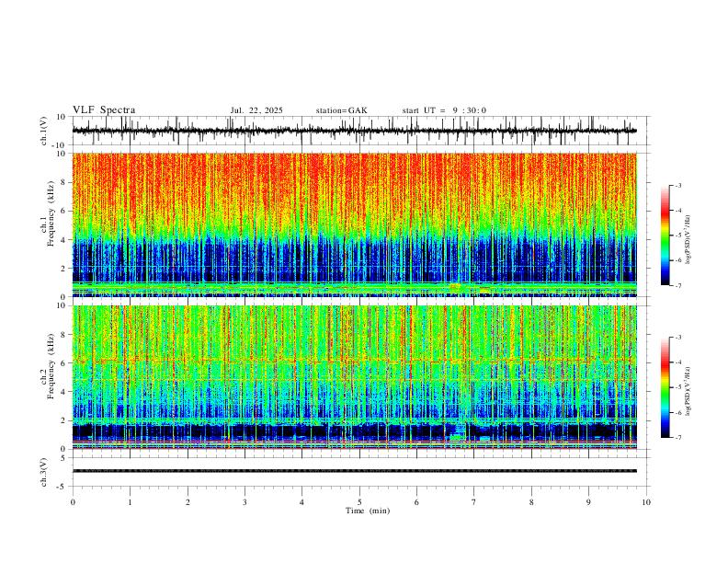Click the 'VLF Spectra' title text

click(x=104, y=110)
